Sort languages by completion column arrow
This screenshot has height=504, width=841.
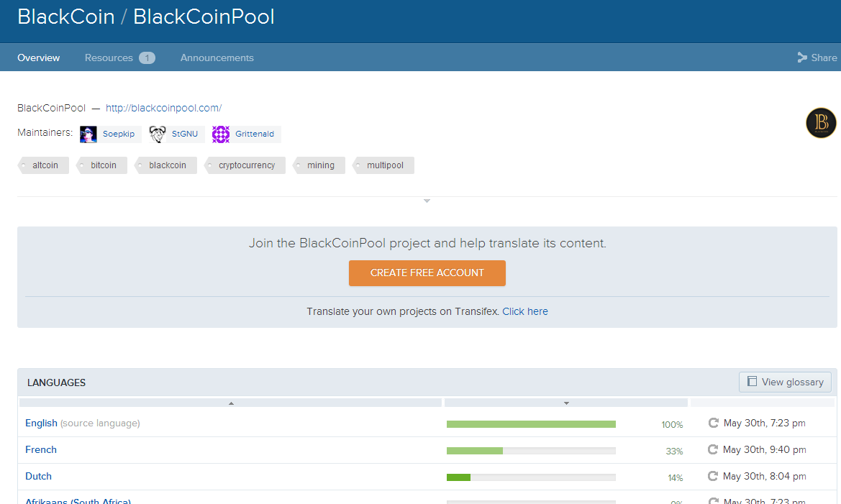[566, 403]
